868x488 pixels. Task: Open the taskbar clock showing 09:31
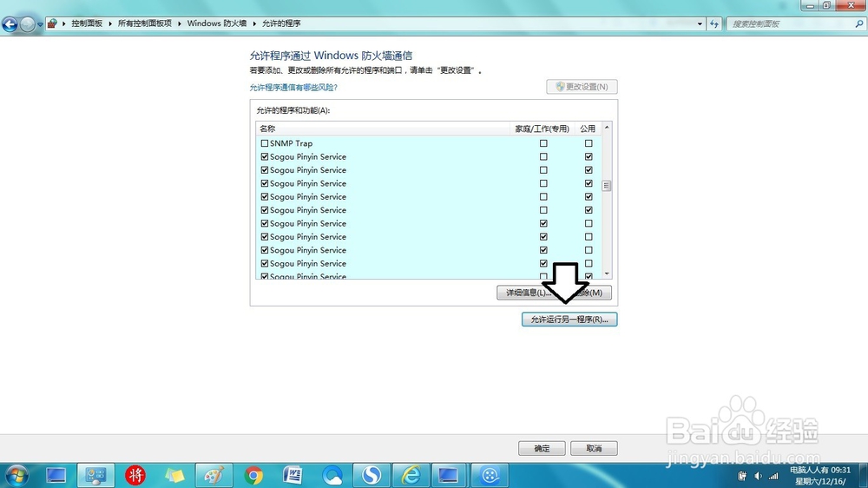820,476
